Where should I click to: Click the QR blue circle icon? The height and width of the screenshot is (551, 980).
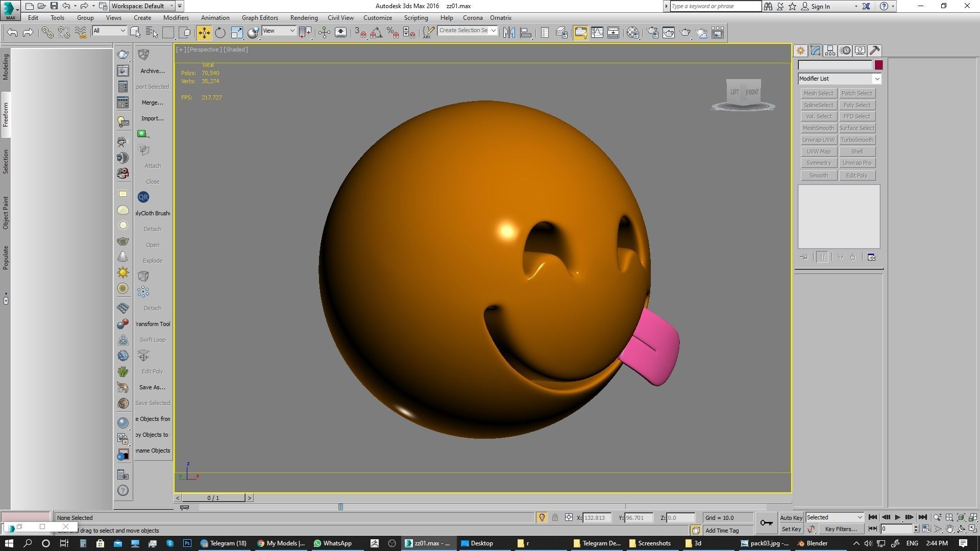(x=143, y=197)
